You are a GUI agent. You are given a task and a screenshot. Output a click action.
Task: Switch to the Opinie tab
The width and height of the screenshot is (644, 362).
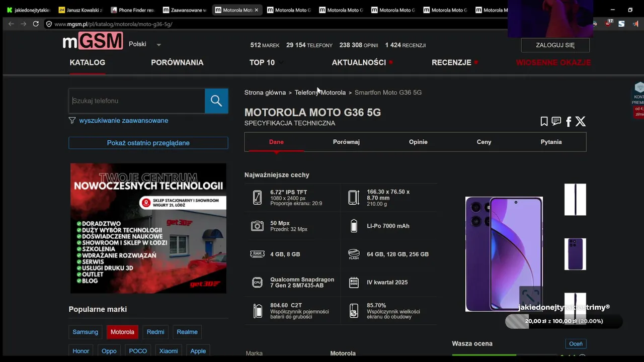coord(418,142)
